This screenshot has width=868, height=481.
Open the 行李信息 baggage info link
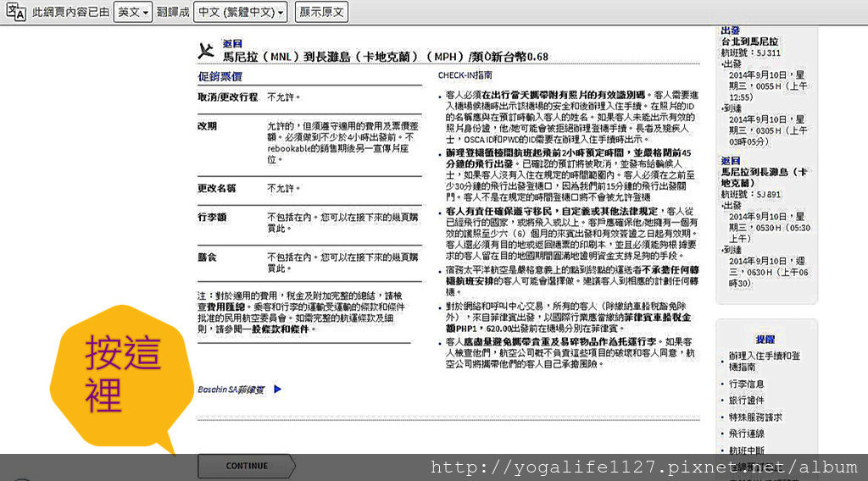746,384
